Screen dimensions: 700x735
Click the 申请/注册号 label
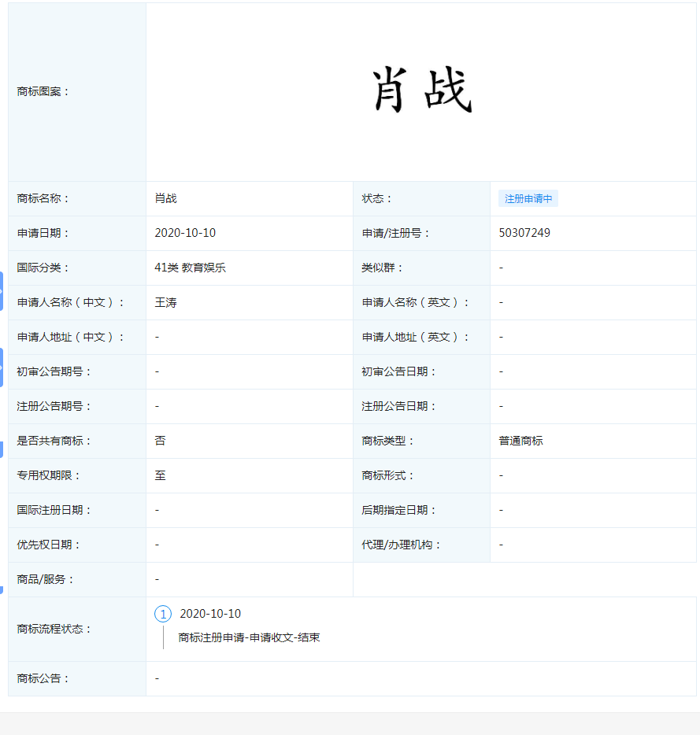[395, 233]
